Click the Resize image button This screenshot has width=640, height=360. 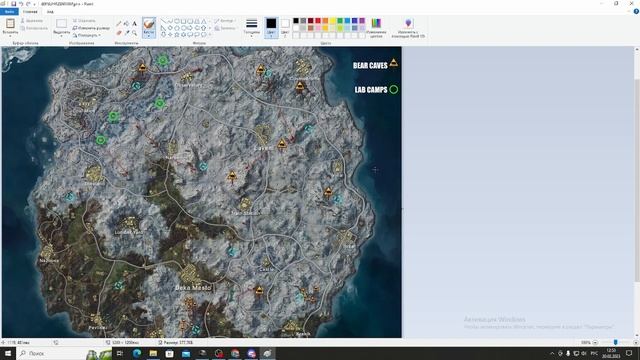coord(91,28)
